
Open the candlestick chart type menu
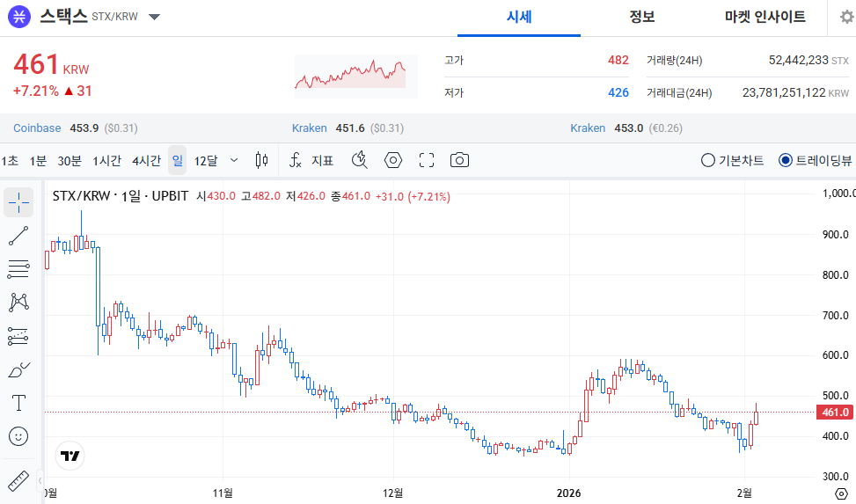[x=261, y=160]
